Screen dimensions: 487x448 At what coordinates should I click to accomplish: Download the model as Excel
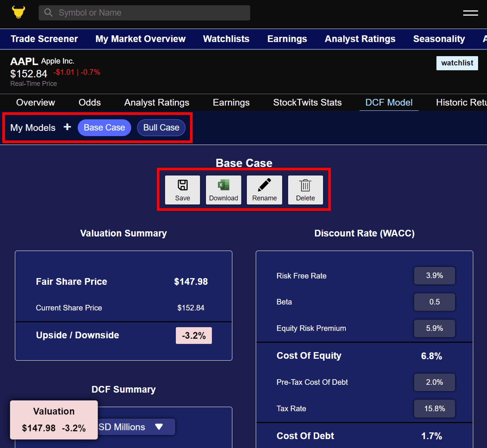point(223,190)
